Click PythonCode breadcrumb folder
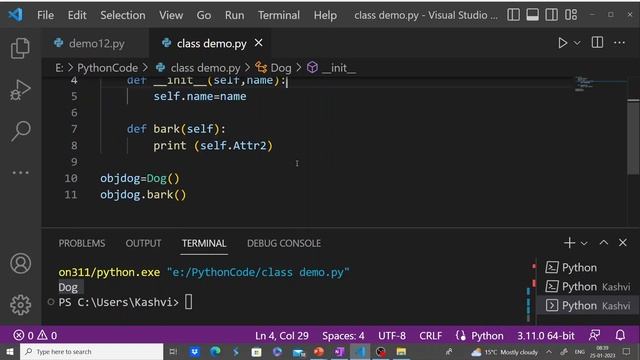The height and width of the screenshot is (360, 640). [x=107, y=68]
